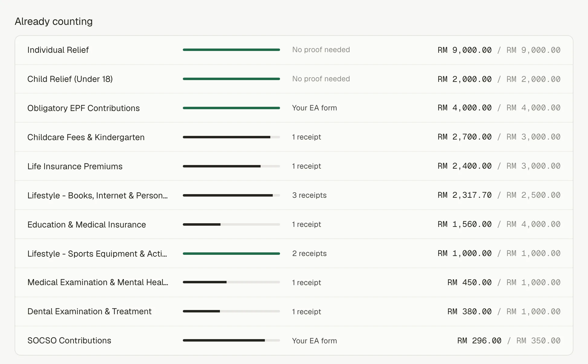This screenshot has width=588, height=364.
Task: Open Childcare Fees & Kindergarten label
Action: 86,137
